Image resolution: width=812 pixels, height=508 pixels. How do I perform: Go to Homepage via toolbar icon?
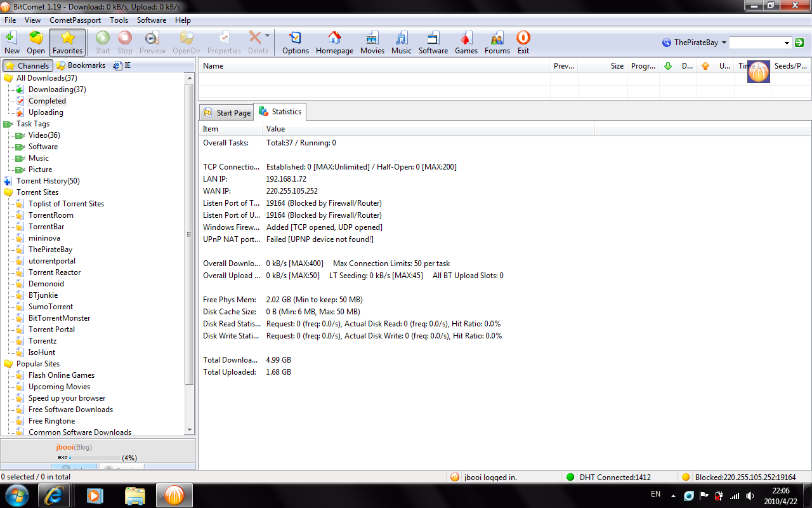334,42
